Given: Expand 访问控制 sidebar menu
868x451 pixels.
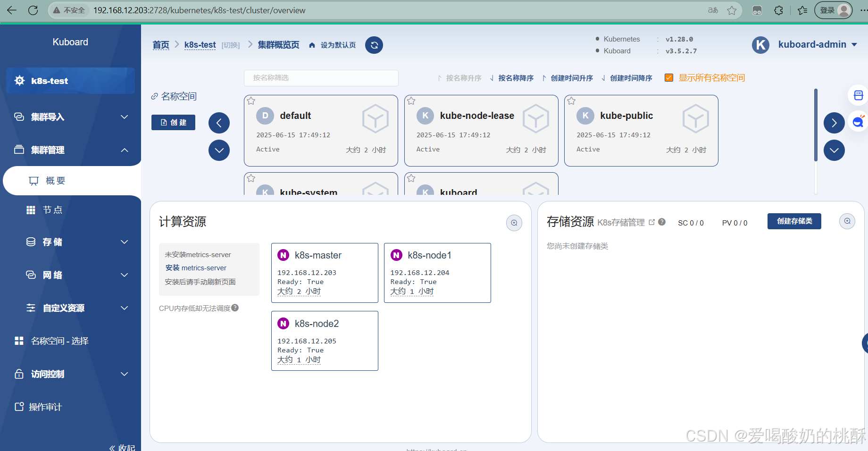Looking at the screenshot, I should point(71,374).
